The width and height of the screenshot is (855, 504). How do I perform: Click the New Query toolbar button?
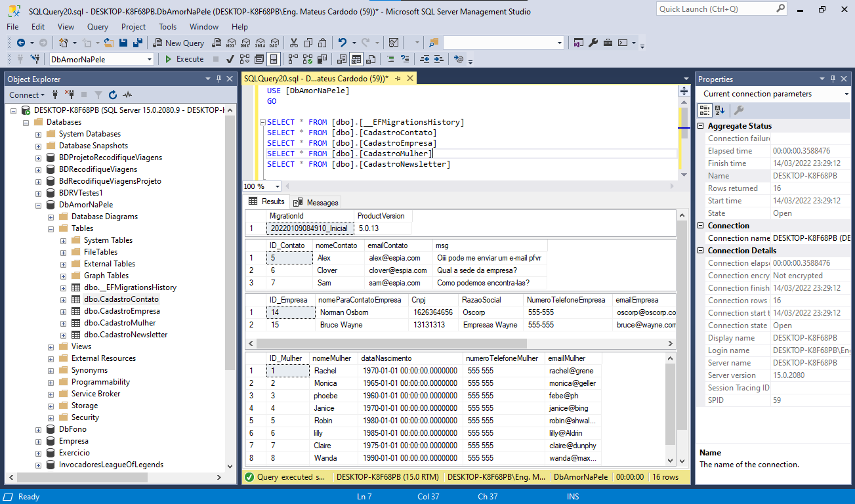click(x=178, y=43)
